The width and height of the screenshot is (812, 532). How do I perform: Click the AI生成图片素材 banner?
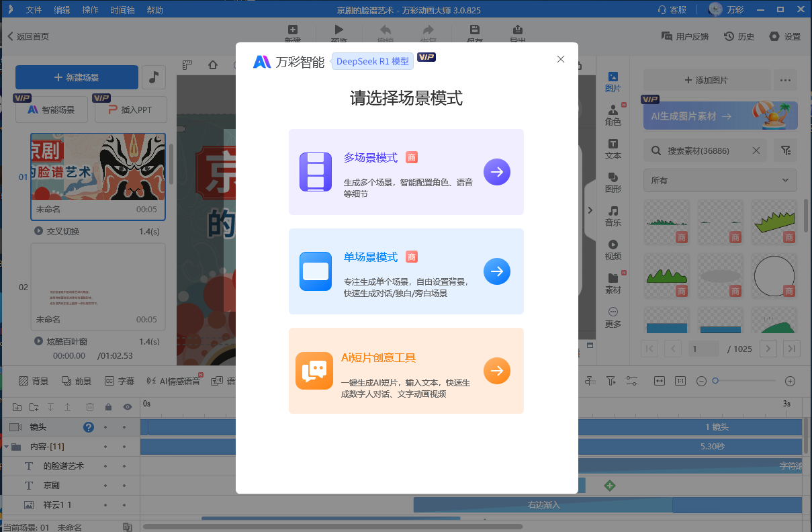tap(720, 116)
